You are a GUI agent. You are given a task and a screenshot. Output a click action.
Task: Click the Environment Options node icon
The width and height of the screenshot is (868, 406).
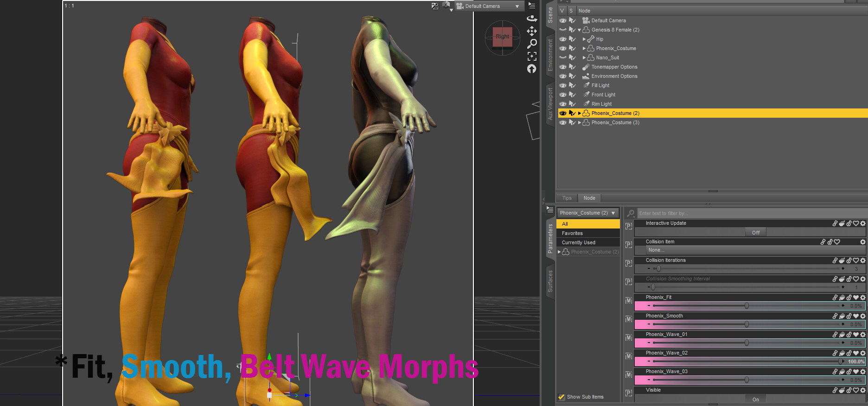pos(586,76)
